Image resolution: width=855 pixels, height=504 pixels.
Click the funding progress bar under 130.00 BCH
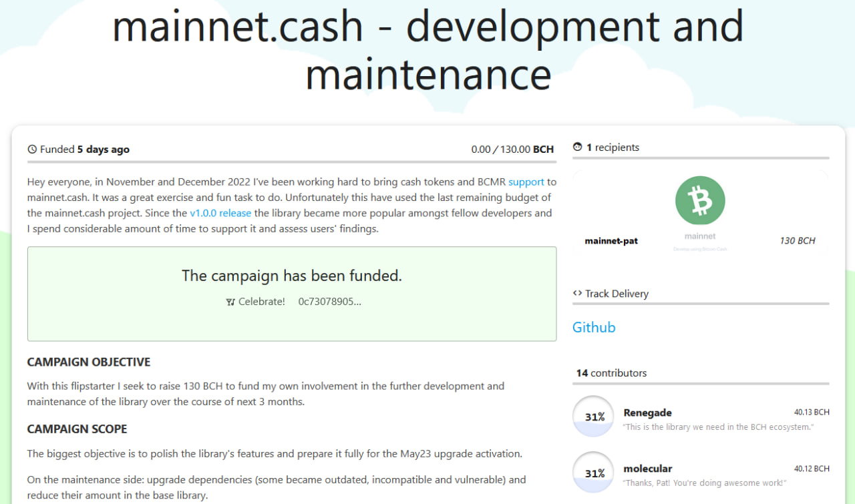tap(292, 162)
